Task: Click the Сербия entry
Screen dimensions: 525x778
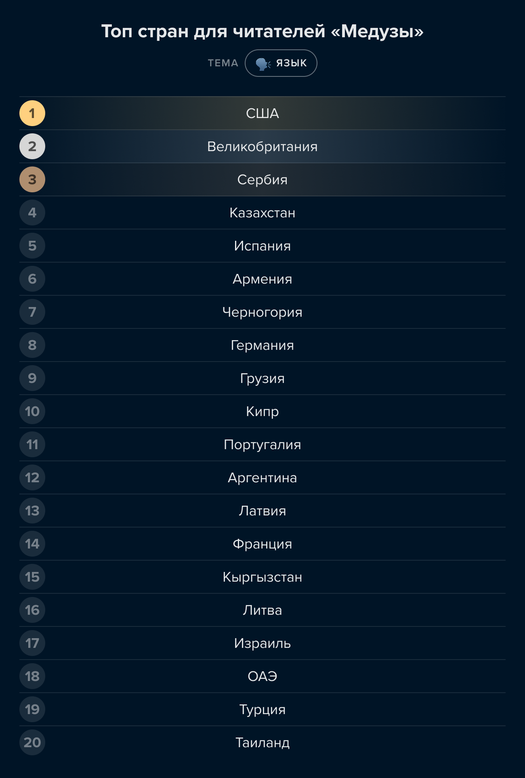Action: click(262, 180)
